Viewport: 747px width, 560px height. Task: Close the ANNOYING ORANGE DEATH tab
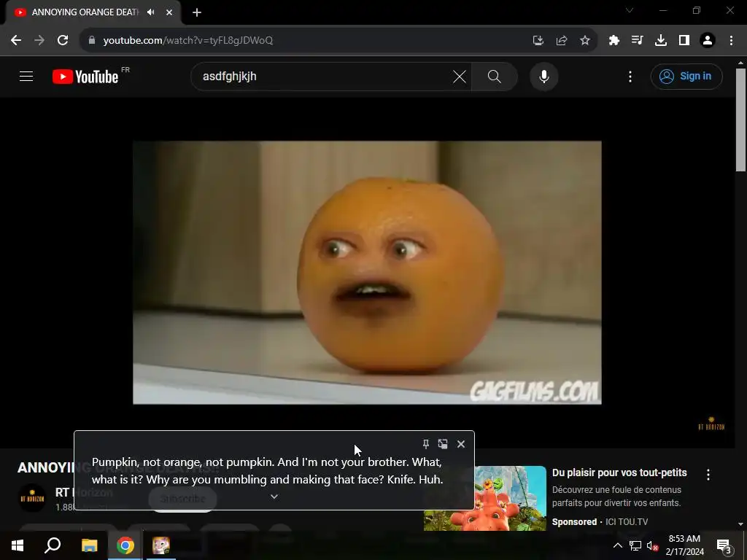pos(169,12)
